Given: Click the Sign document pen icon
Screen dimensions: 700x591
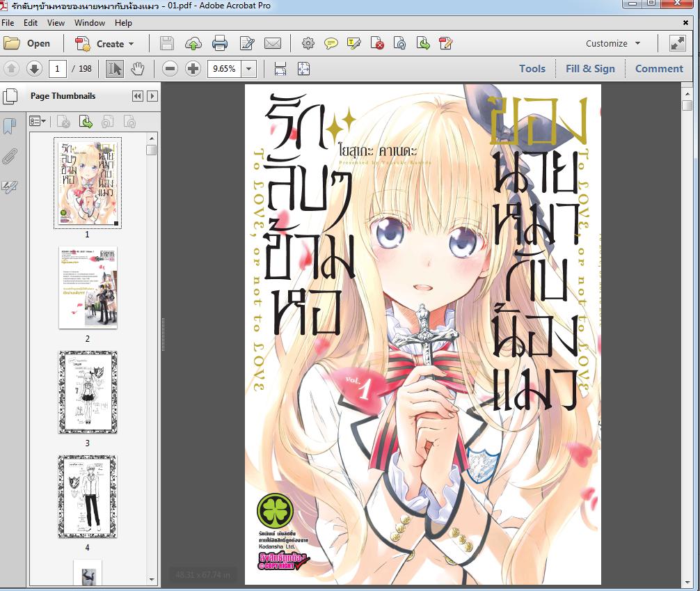Looking at the screenshot, I should 446,43.
